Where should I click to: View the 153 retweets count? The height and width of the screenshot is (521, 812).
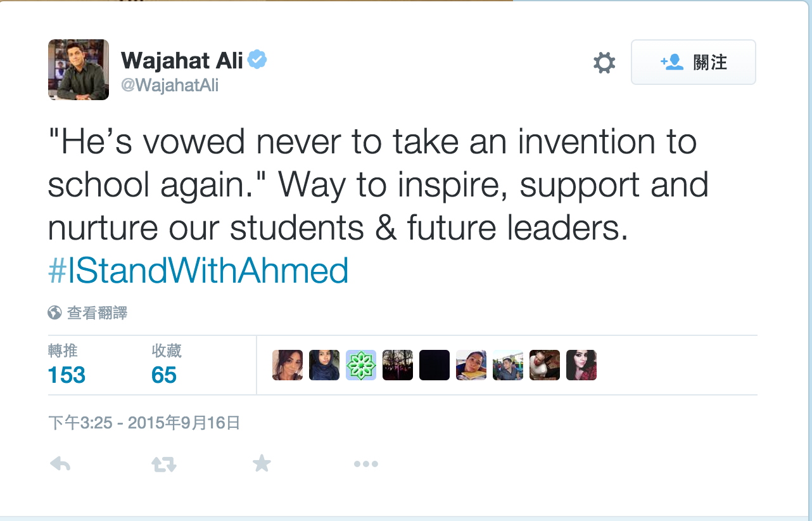click(x=67, y=375)
